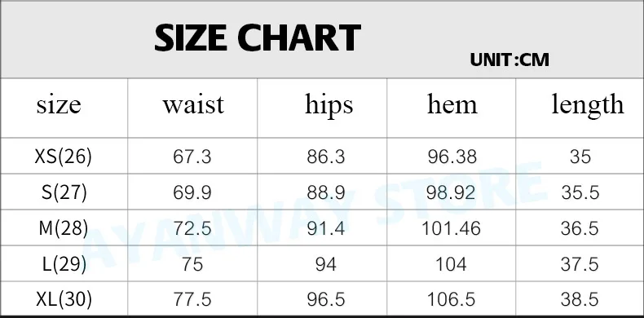Select the size column header
The width and height of the screenshot is (644, 318).
point(59,104)
